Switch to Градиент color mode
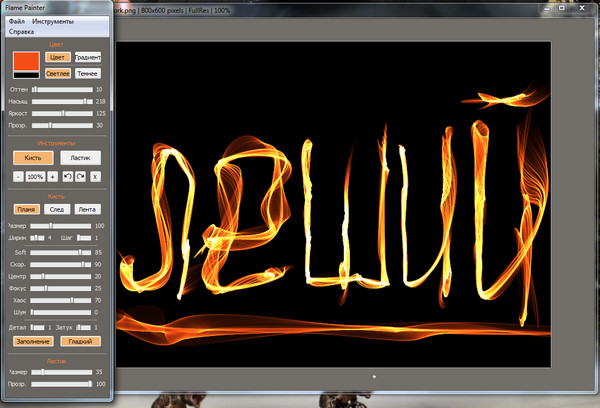The height and width of the screenshot is (408, 600). [88, 57]
